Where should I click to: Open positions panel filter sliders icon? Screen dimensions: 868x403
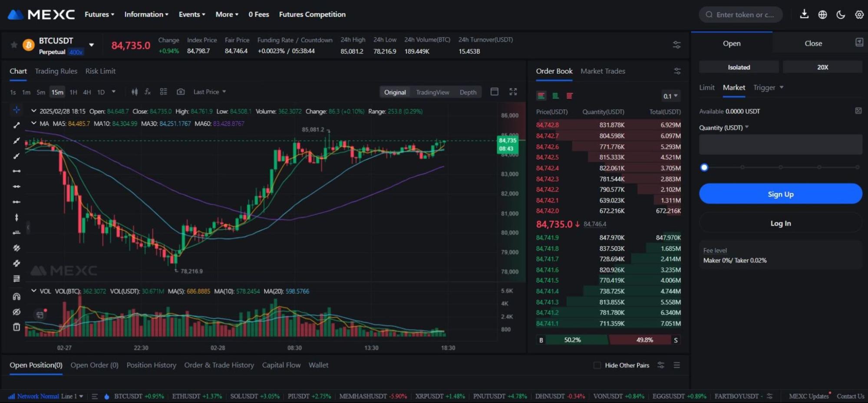click(660, 365)
